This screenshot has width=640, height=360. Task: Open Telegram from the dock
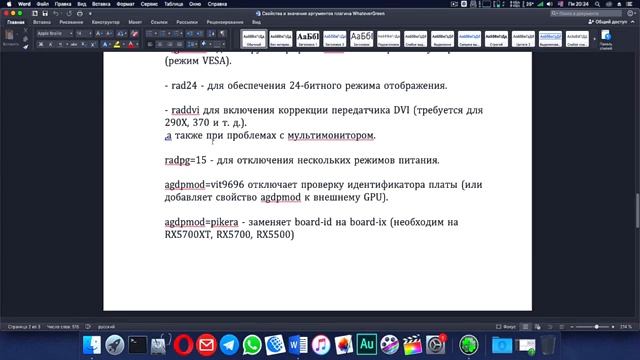click(x=229, y=345)
